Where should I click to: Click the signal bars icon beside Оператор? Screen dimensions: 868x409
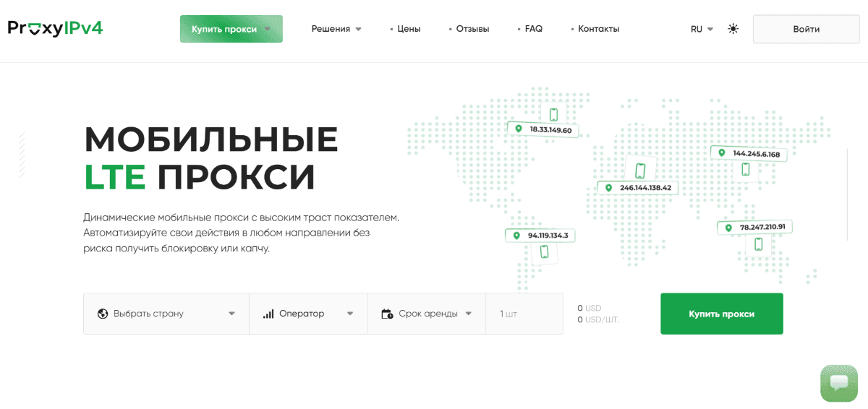tap(268, 314)
